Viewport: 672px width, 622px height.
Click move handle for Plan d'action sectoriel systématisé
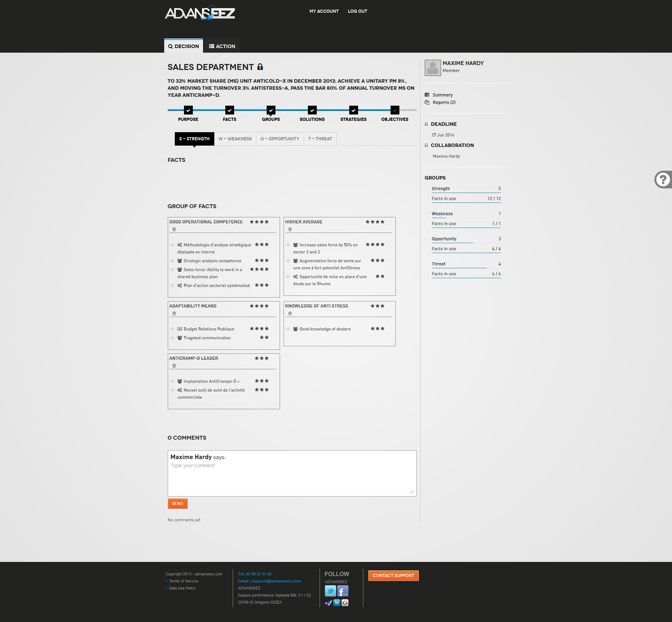tap(172, 286)
